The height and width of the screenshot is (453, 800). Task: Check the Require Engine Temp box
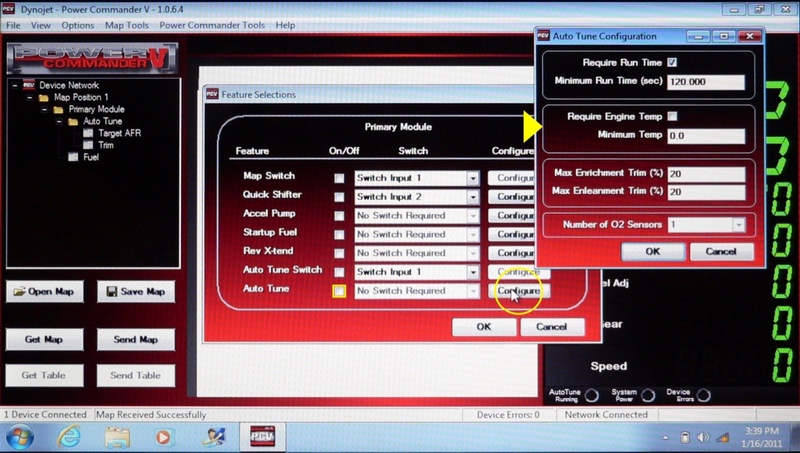673,116
